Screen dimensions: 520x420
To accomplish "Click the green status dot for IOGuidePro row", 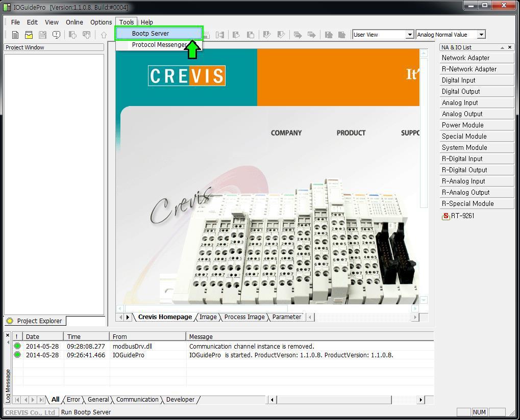I will 17,355.
